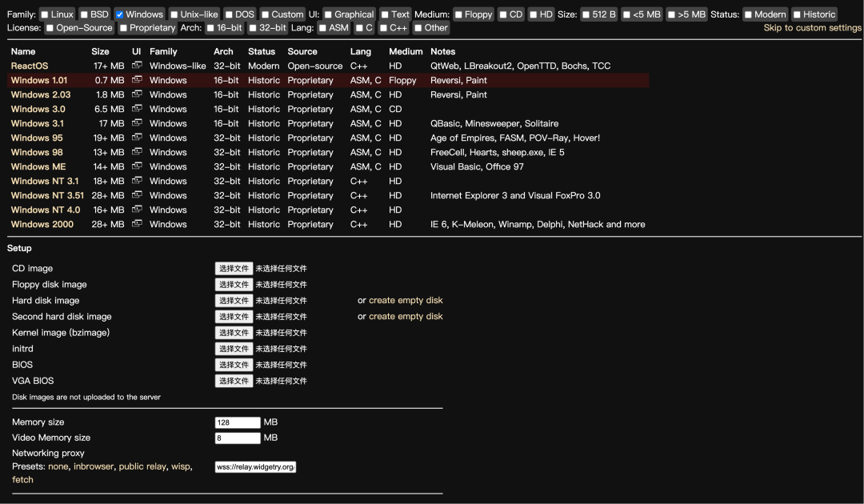This screenshot has width=864, height=504.
Task: Filter by 16-bit architecture
Action: point(210,28)
